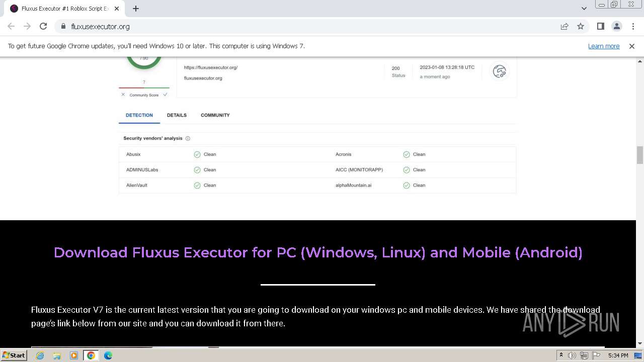644x362 pixels.
Task: Open the media player from the taskbar
Action: pyautogui.click(x=74, y=355)
